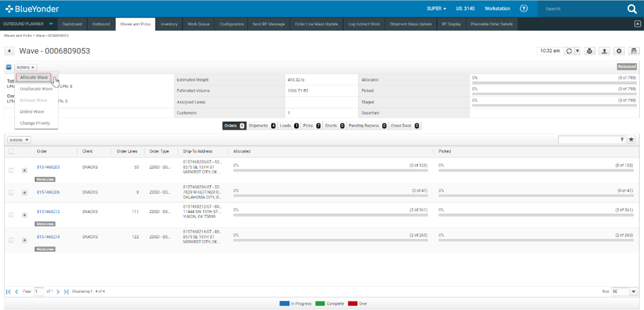Screen dimensions: 644x310
Task: Open the Send RF Message tab
Action: 269,24
